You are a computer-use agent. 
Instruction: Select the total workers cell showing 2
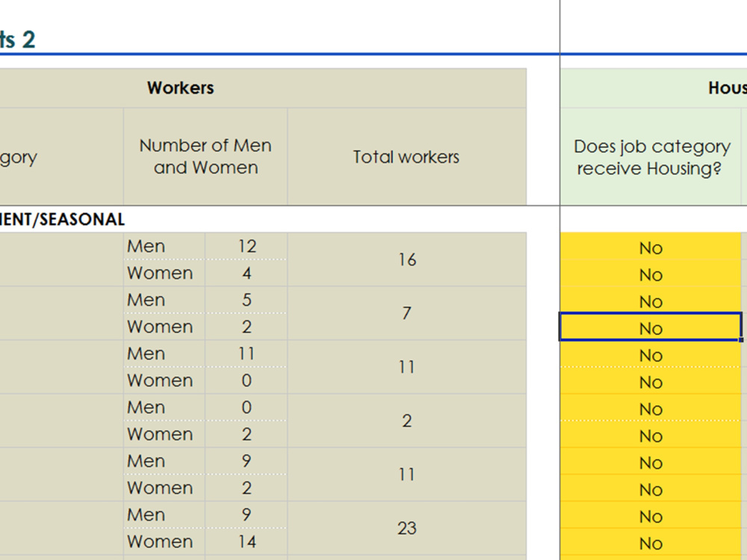(x=407, y=421)
